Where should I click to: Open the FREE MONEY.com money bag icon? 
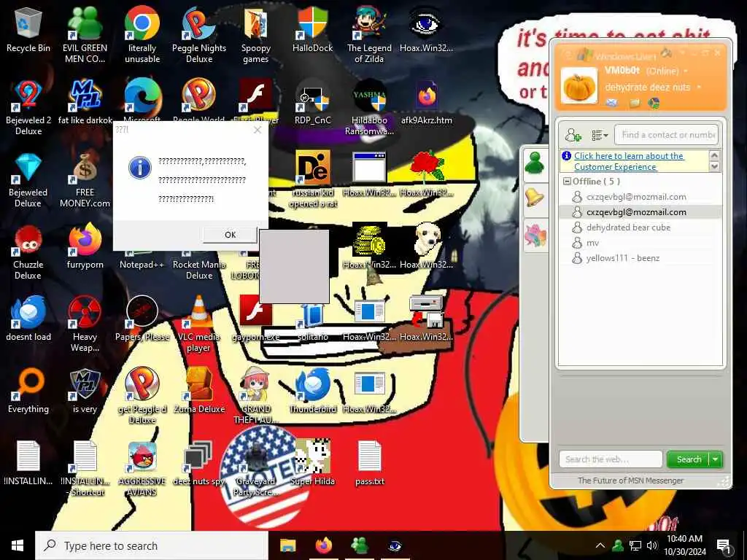(85, 180)
